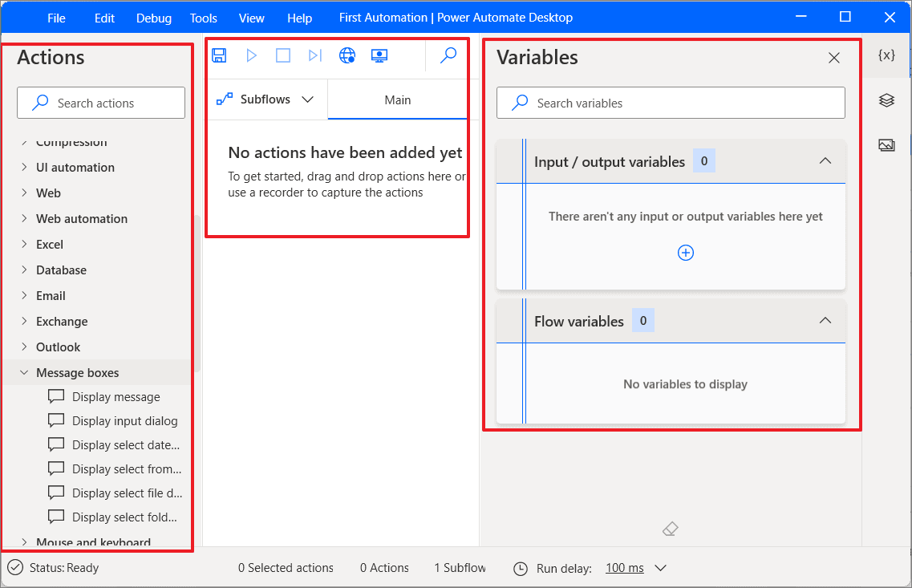
Task: Collapse the Input / output variables section
Action: (825, 160)
